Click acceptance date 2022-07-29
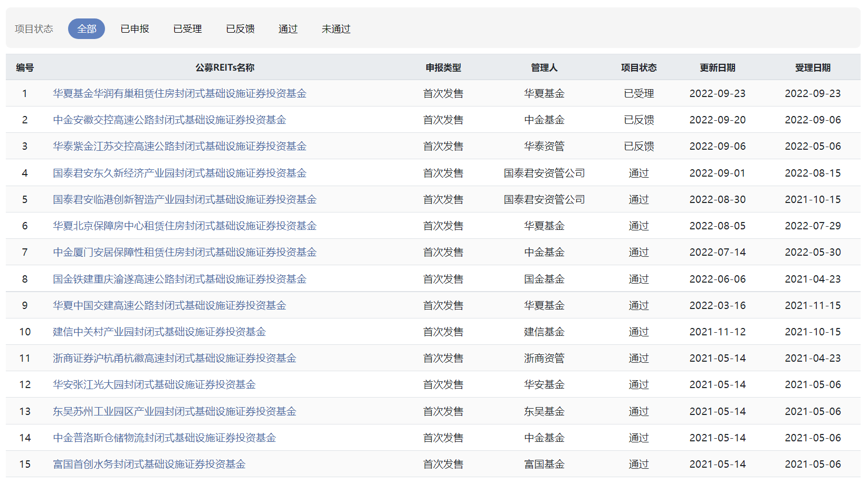868x483 pixels. pyautogui.click(x=813, y=226)
